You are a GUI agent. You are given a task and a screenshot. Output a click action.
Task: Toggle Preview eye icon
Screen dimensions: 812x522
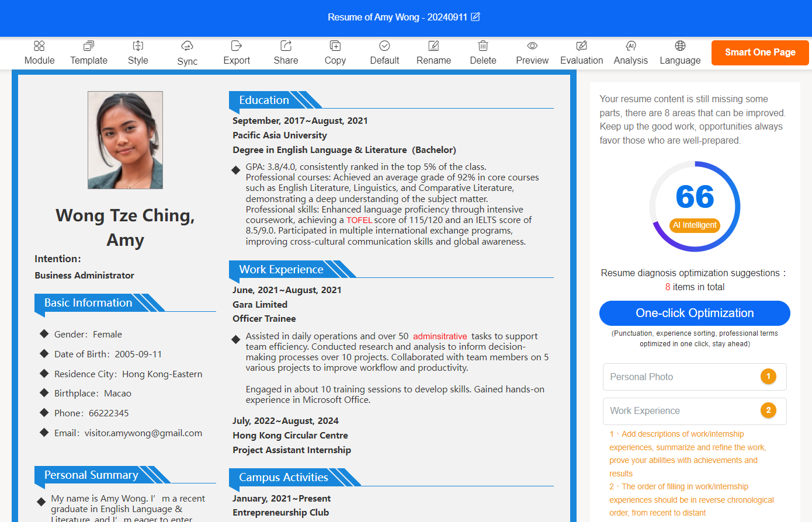coord(532,46)
